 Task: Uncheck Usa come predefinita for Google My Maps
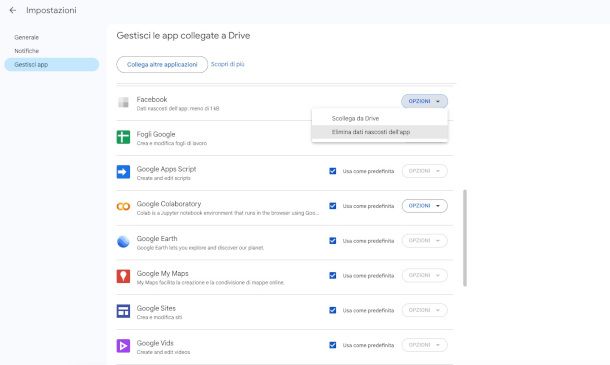coord(333,276)
